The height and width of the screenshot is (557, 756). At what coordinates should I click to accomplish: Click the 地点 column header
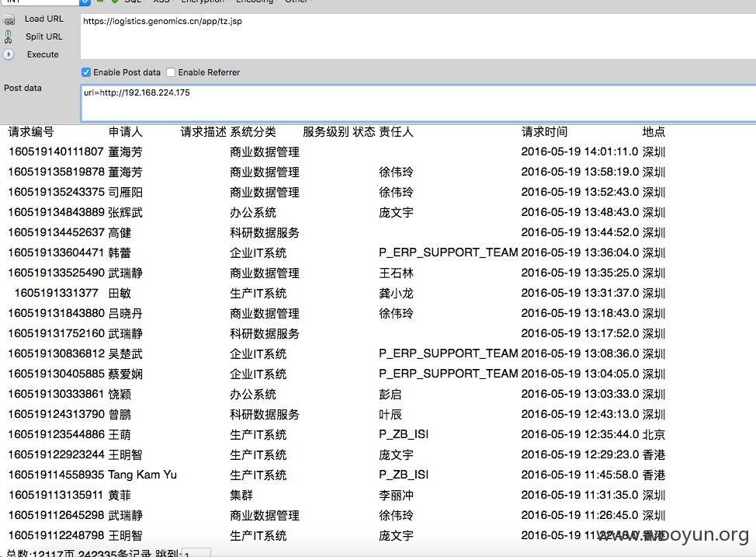point(654,132)
